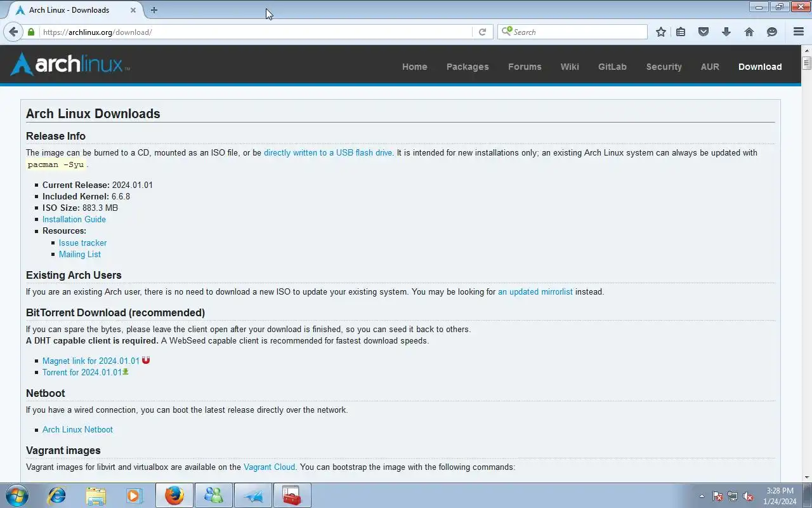Viewport: 812px width, 508px height.
Task: Open the Packages navigation item
Action: (x=468, y=67)
